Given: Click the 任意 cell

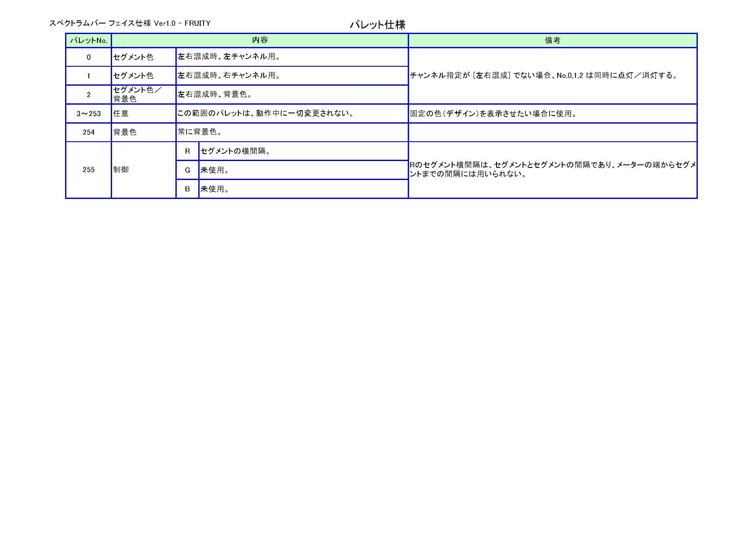Looking at the screenshot, I should click(144, 114).
